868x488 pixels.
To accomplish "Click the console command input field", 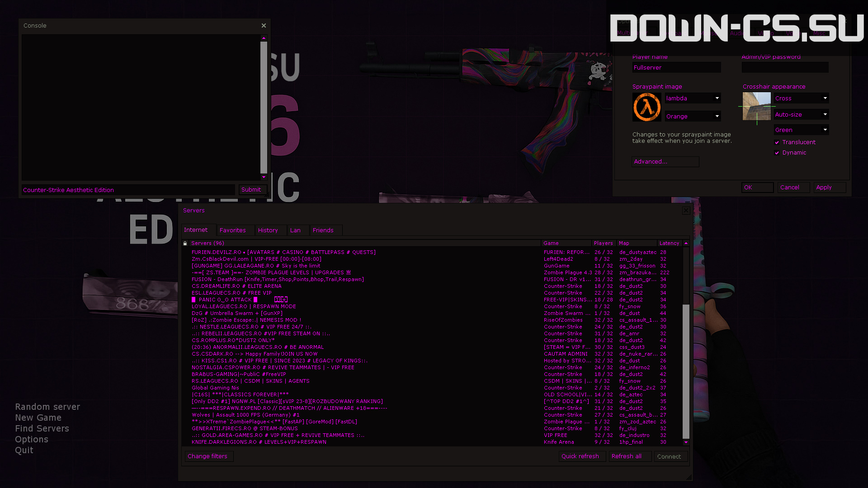I will coord(128,190).
